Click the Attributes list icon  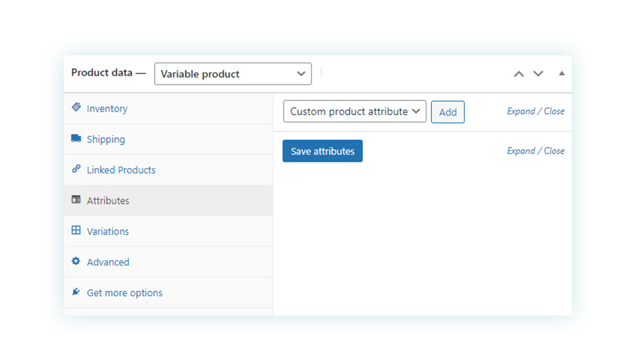tap(76, 200)
